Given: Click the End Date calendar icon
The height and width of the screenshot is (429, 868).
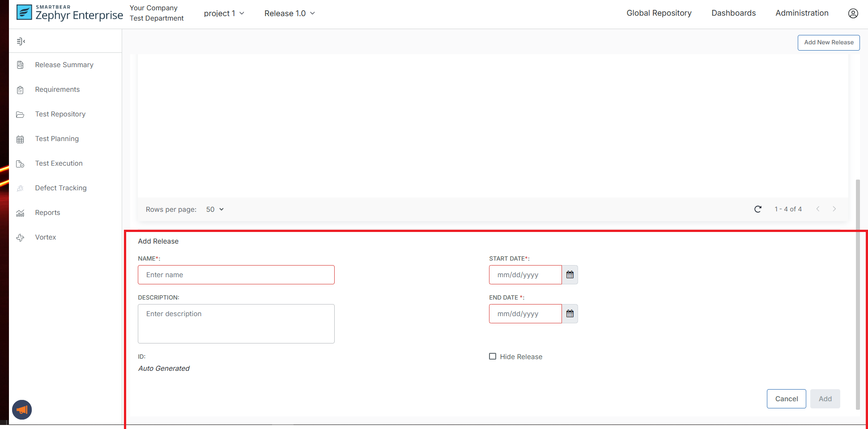Looking at the screenshot, I should (x=570, y=314).
